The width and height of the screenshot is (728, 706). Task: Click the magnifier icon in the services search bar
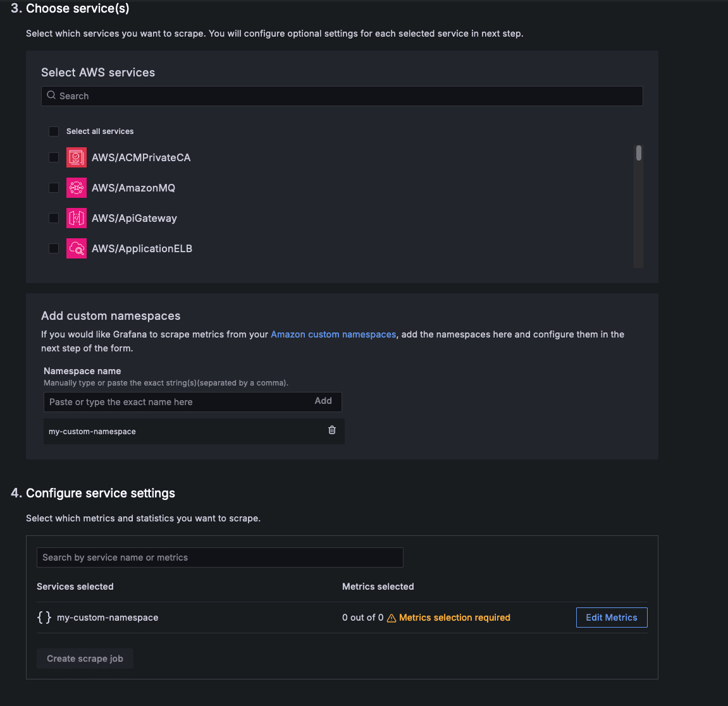click(x=51, y=95)
